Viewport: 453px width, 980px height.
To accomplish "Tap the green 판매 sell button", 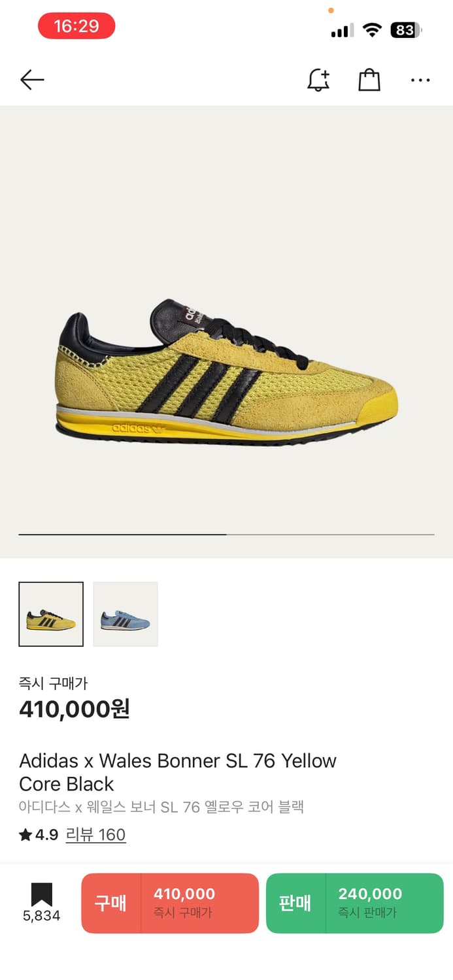I will (x=355, y=904).
